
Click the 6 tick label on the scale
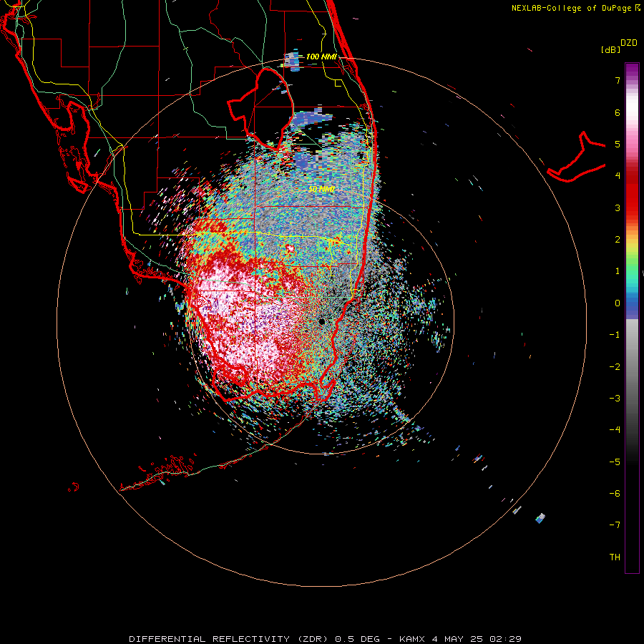point(618,112)
